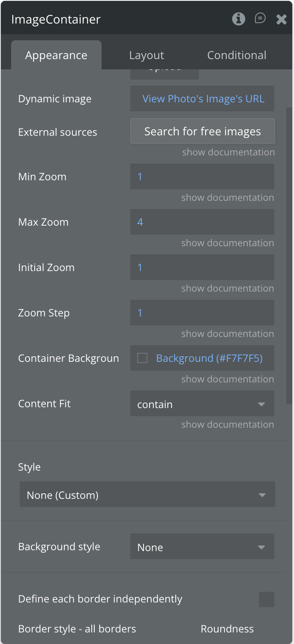294x644 pixels.
Task: Expand the Background style dropdown
Action: [x=202, y=547]
